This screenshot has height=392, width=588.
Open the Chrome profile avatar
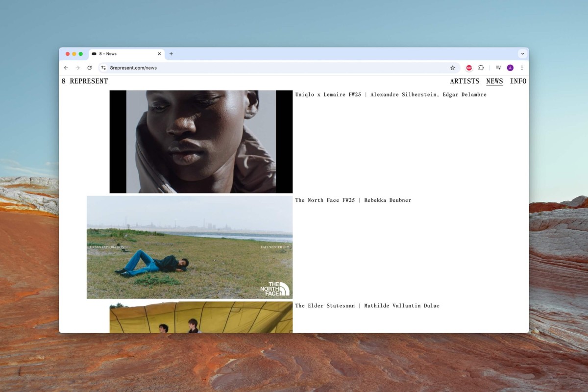(x=510, y=68)
